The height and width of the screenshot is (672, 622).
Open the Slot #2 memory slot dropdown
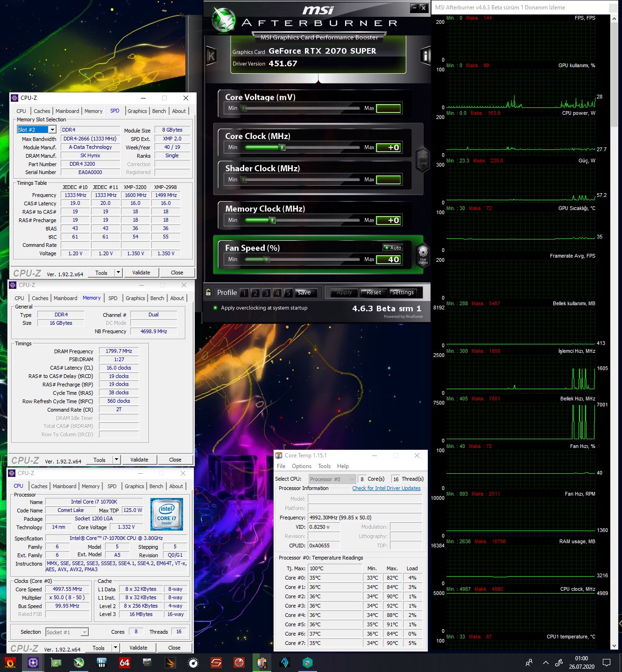tap(52, 130)
